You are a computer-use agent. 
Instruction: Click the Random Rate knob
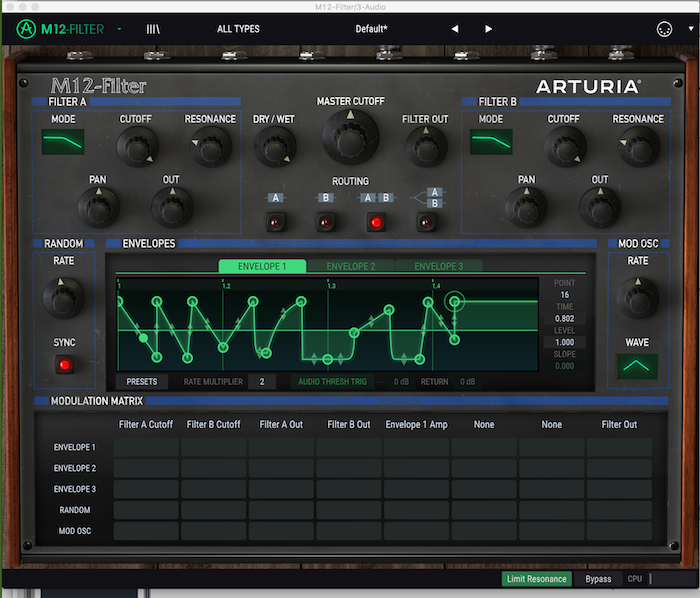point(63,298)
